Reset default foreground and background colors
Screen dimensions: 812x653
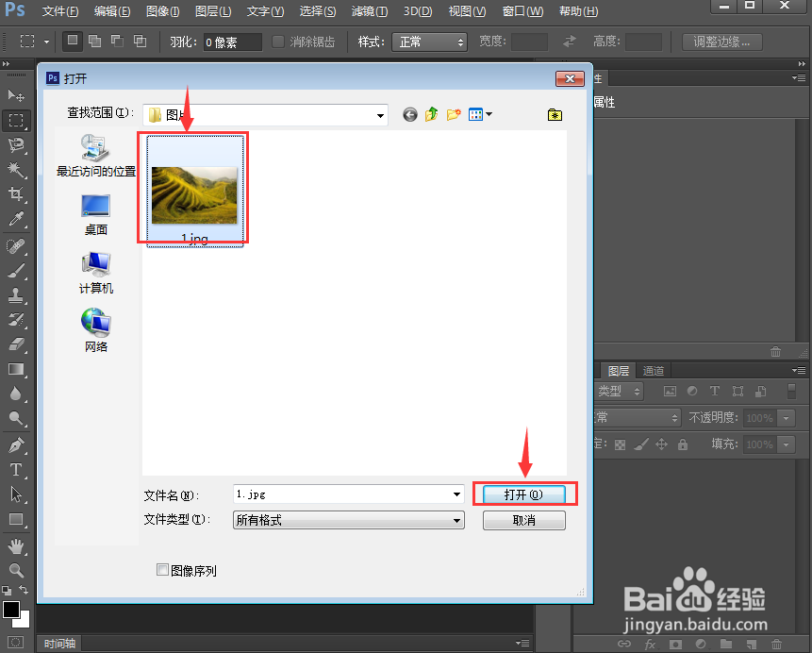pyautogui.click(x=7, y=590)
